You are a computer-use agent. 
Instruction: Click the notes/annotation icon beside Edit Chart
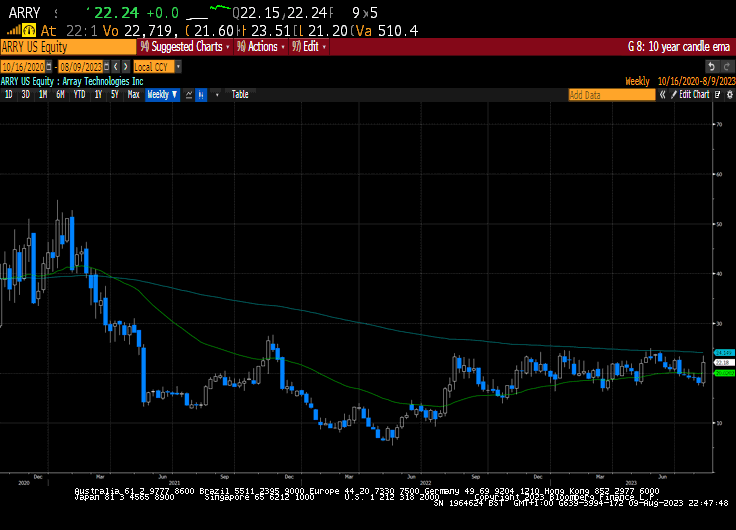tap(718, 95)
